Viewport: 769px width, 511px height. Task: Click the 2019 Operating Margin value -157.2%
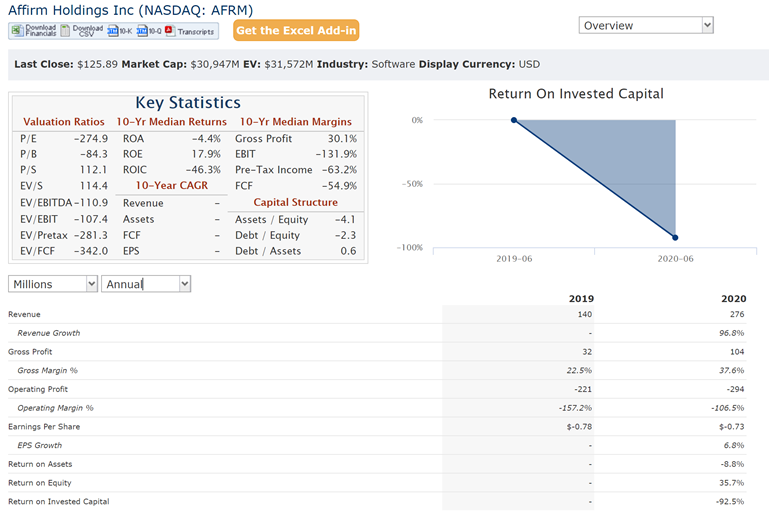pos(575,408)
